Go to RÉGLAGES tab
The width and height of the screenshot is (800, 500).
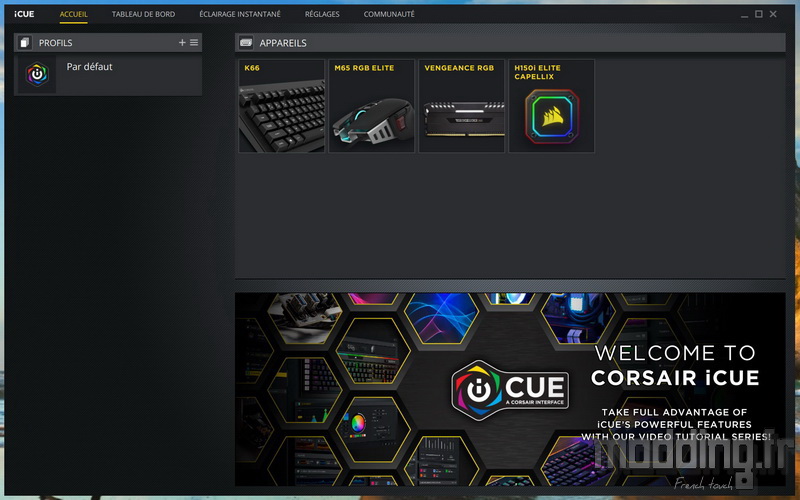click(x=322, y=14)
